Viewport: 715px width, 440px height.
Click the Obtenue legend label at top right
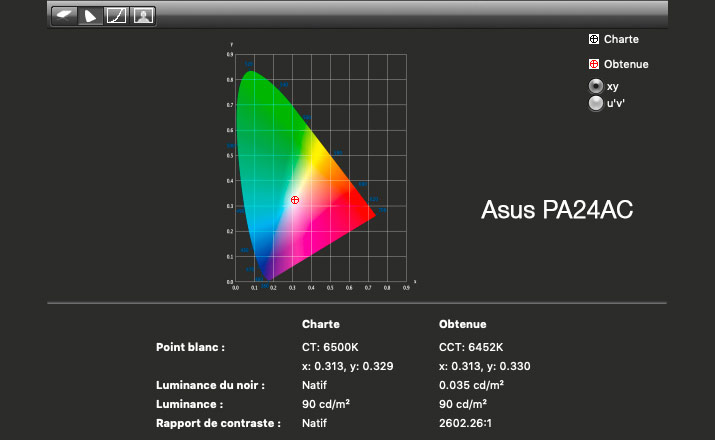(626, 64)
